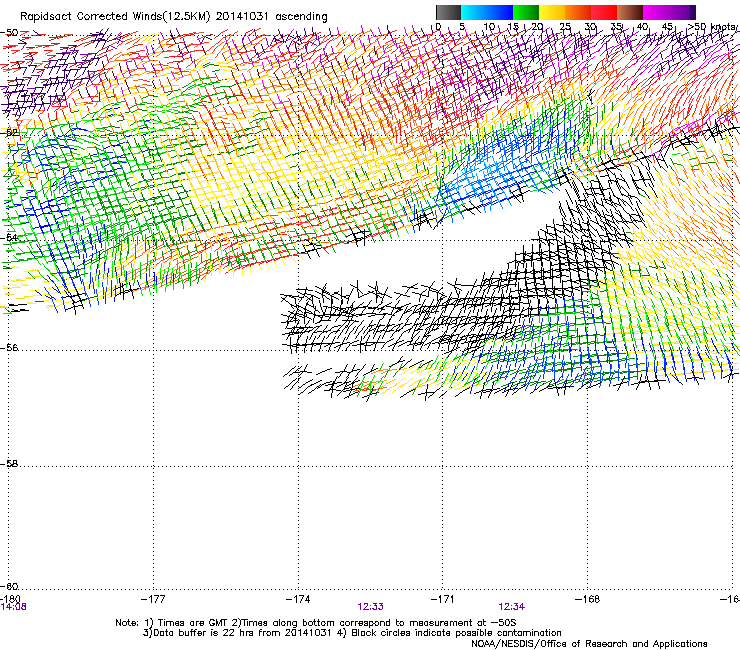
Task: Click the latitude label '-54'
Action: (9, 237)
